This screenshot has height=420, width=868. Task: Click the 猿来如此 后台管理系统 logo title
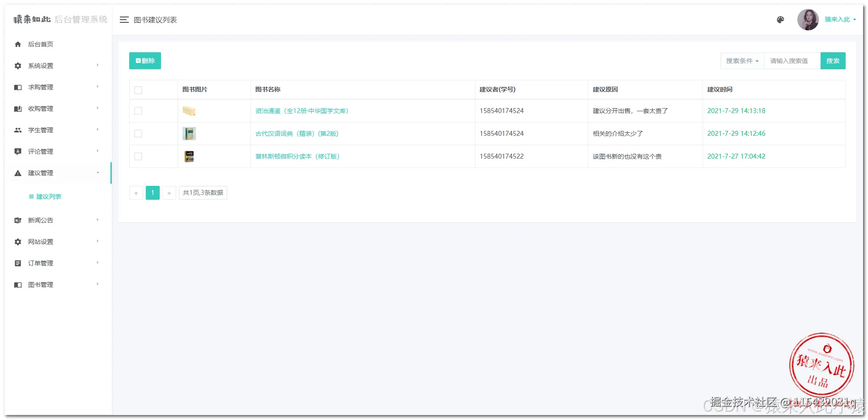click(60, 19)
